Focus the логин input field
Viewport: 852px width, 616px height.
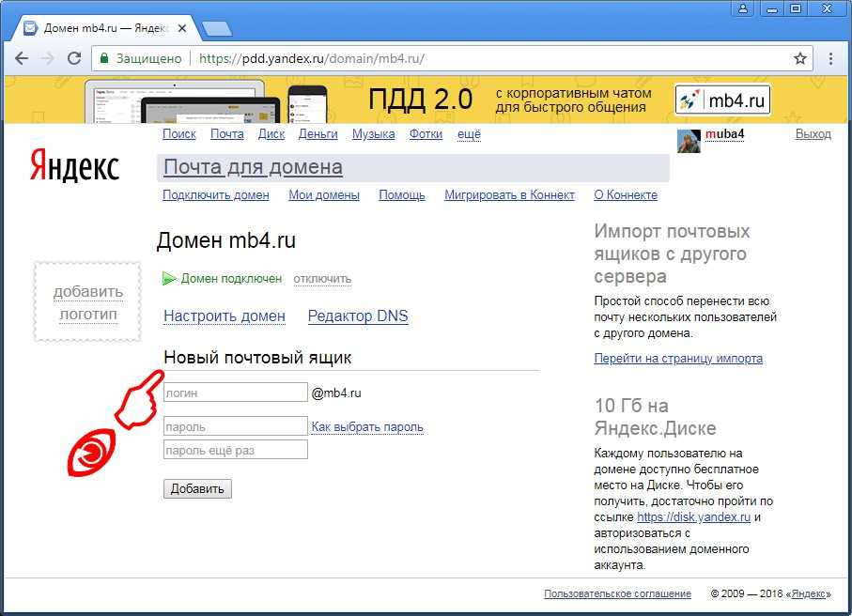(235, 393)
